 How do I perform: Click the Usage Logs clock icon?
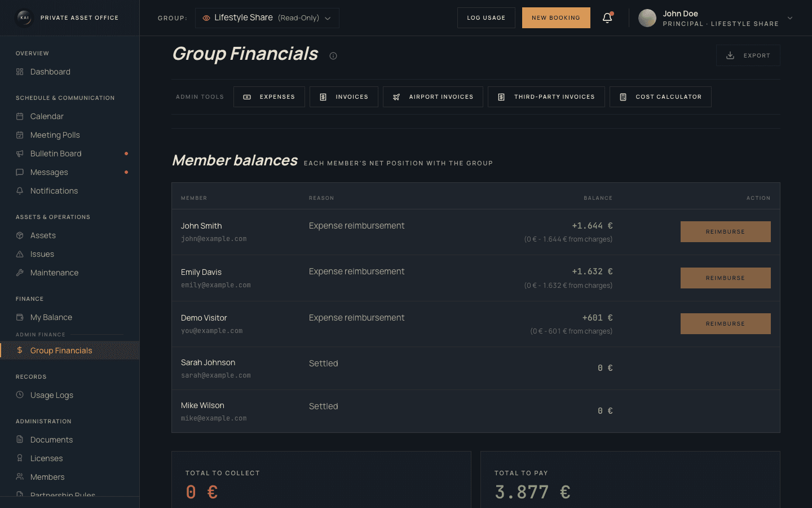[x=20, y=395]
